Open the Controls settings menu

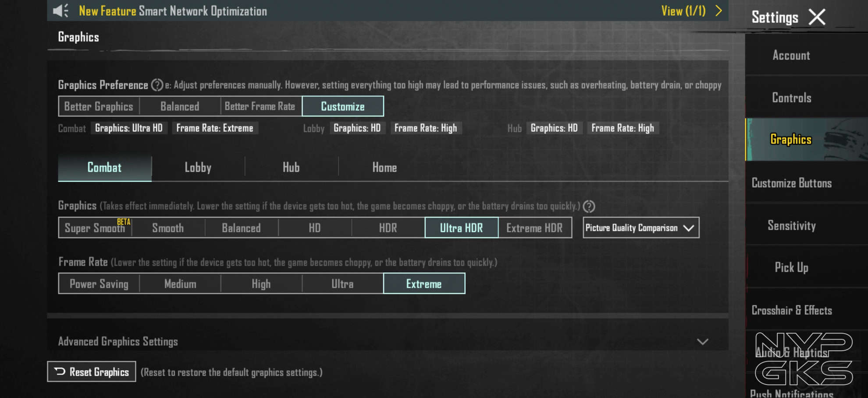tap(791, 98)
